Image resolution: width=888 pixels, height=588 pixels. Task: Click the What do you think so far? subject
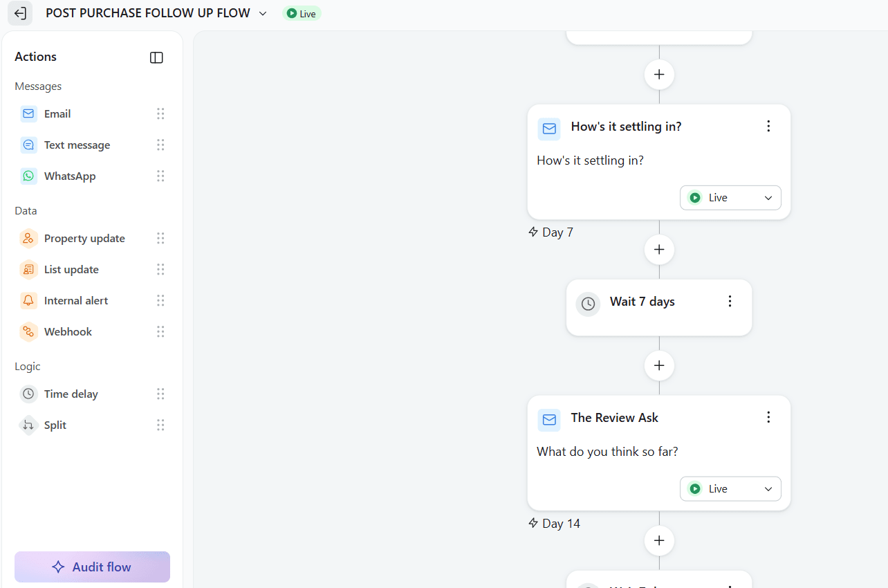(x=607, y=452)
